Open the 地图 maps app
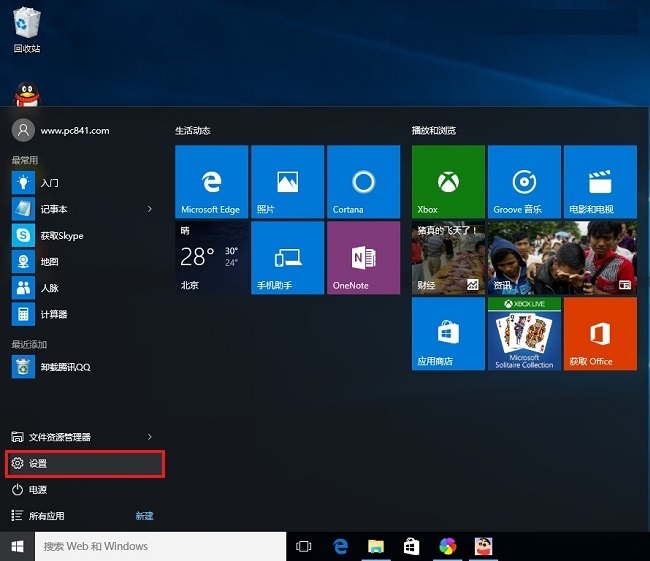Image resolution: width=650 pixels, height=561 pixels. point(83,262)
